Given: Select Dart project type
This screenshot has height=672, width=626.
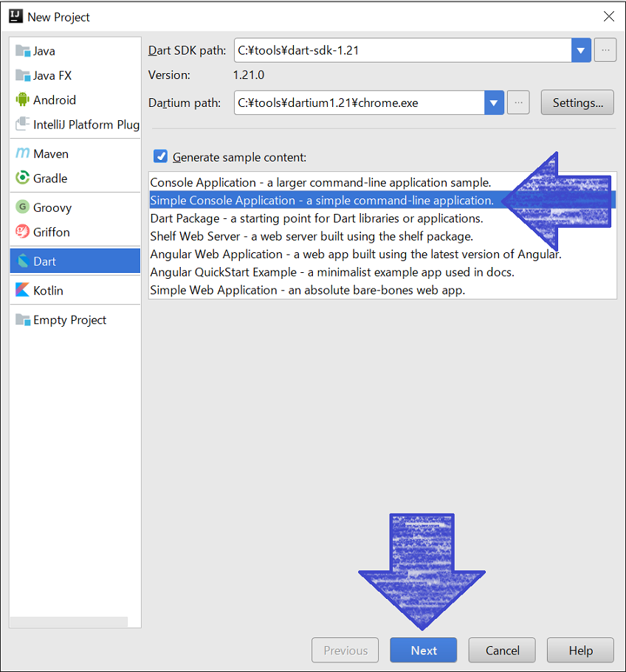Looking at the screenshot, I should click(x=75, y=260).
